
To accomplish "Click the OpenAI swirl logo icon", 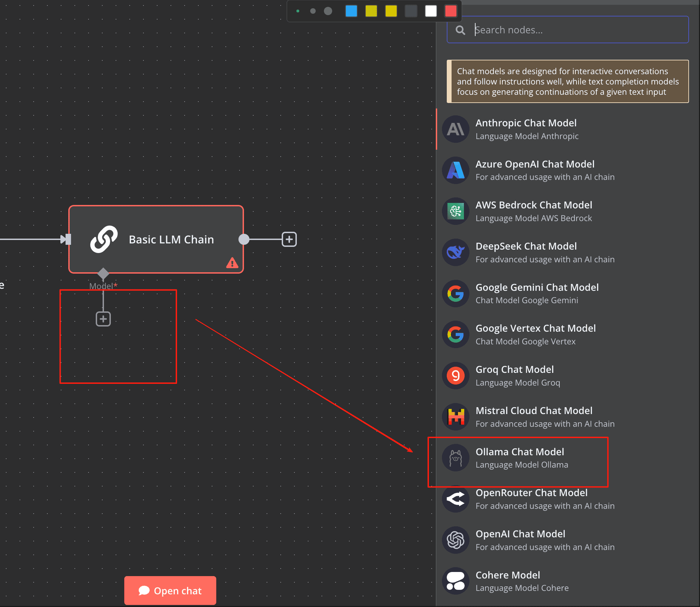I will (x=455, y=540).
